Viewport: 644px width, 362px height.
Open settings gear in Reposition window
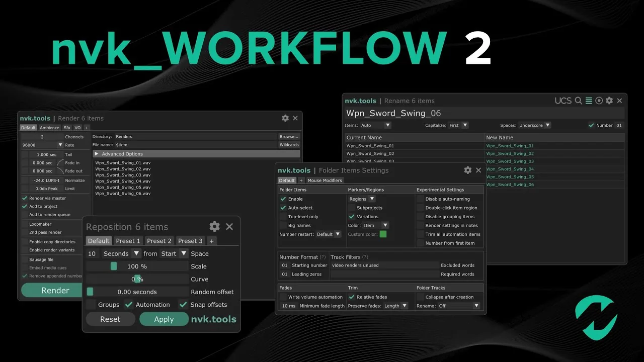tap(214, 227)
